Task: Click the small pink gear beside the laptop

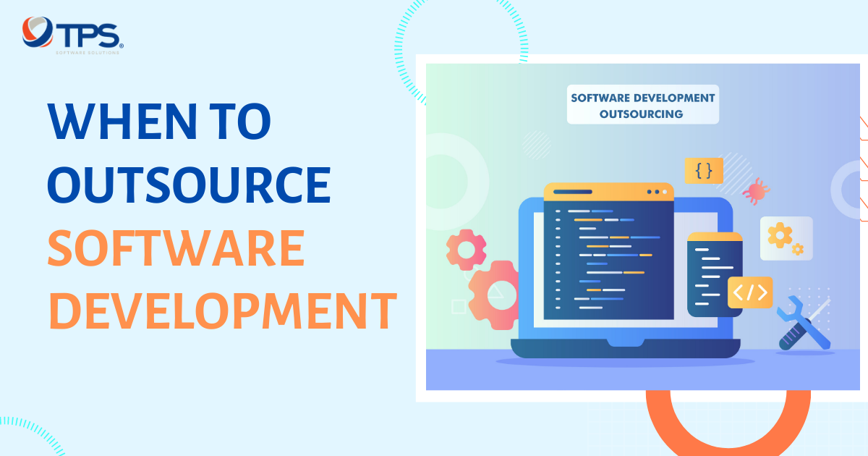Action: [x=467, y=249]
